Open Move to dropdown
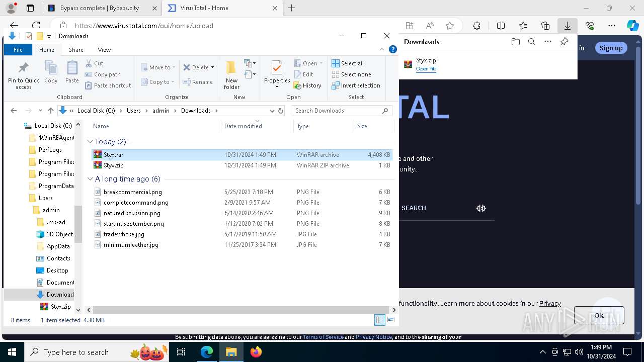 (x=158, y=67)
